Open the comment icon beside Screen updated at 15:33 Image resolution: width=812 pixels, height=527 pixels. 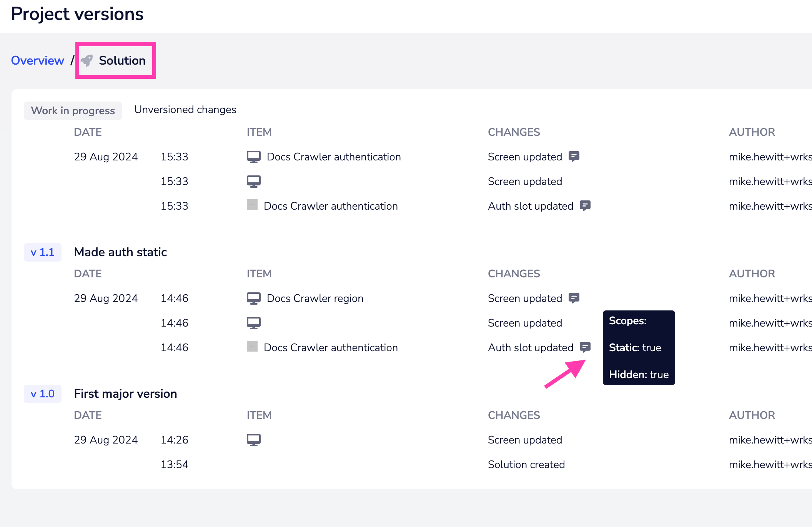(x=574, y=156)
